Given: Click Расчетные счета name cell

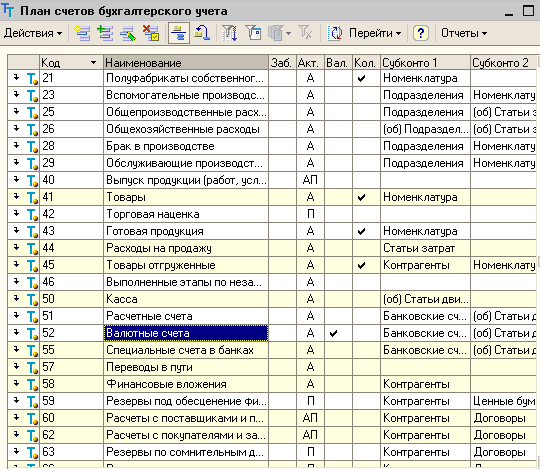Looking at the screenshot, I should coord(186,316).
